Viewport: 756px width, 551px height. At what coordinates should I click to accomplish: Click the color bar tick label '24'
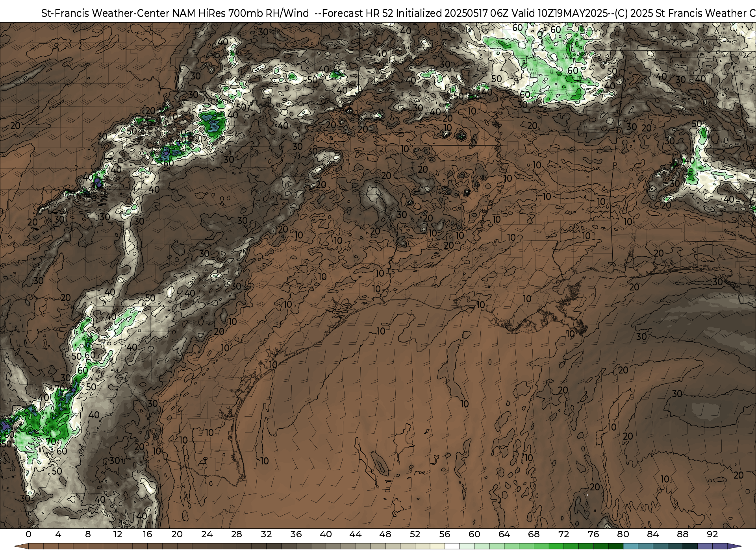[x=207, y=534]
